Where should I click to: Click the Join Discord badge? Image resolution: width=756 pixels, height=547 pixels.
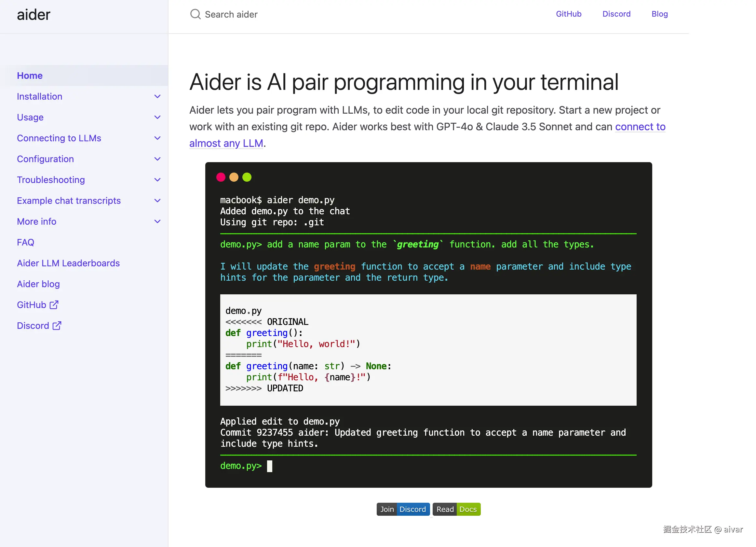click(403, 509)
